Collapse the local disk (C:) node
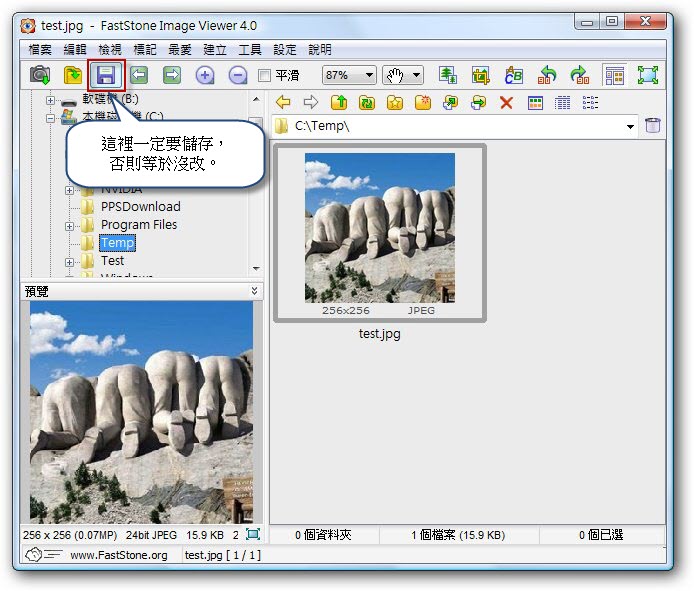The height and width of the screenshot is (591, 694). pyautogui.click(x=50, y=118)
